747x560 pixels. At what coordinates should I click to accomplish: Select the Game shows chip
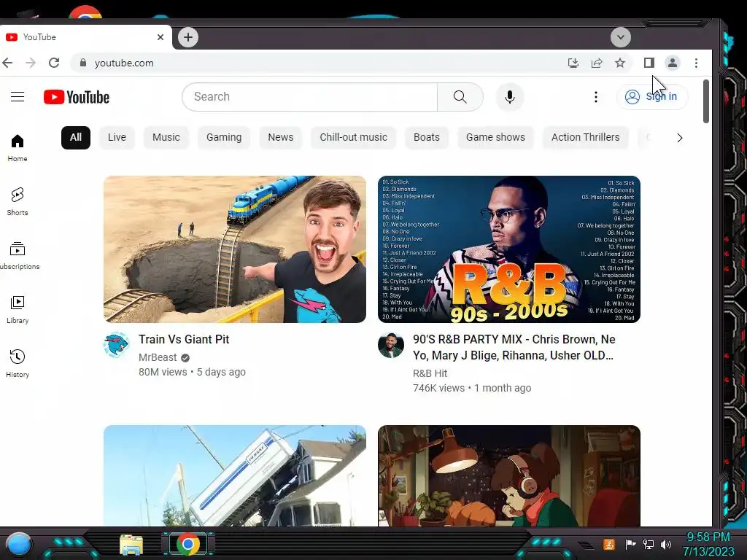(x=495, y=138)
